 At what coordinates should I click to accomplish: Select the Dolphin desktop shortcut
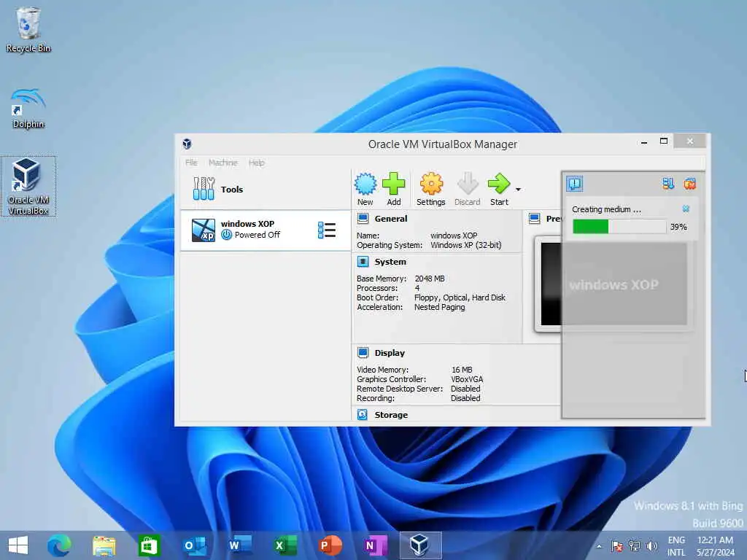(28, 108)
